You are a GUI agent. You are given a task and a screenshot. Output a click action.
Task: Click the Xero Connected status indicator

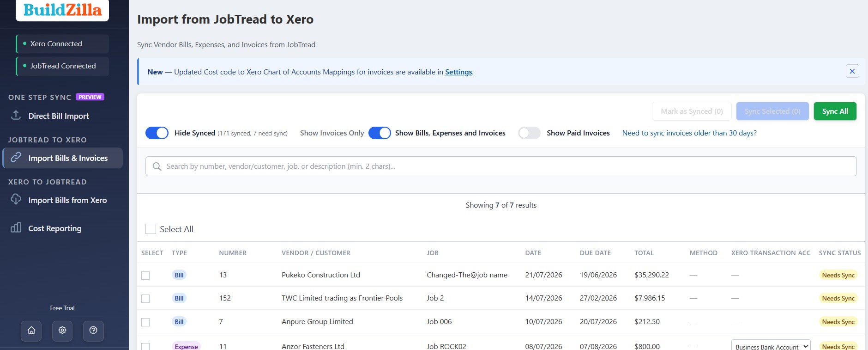(62, 44)
